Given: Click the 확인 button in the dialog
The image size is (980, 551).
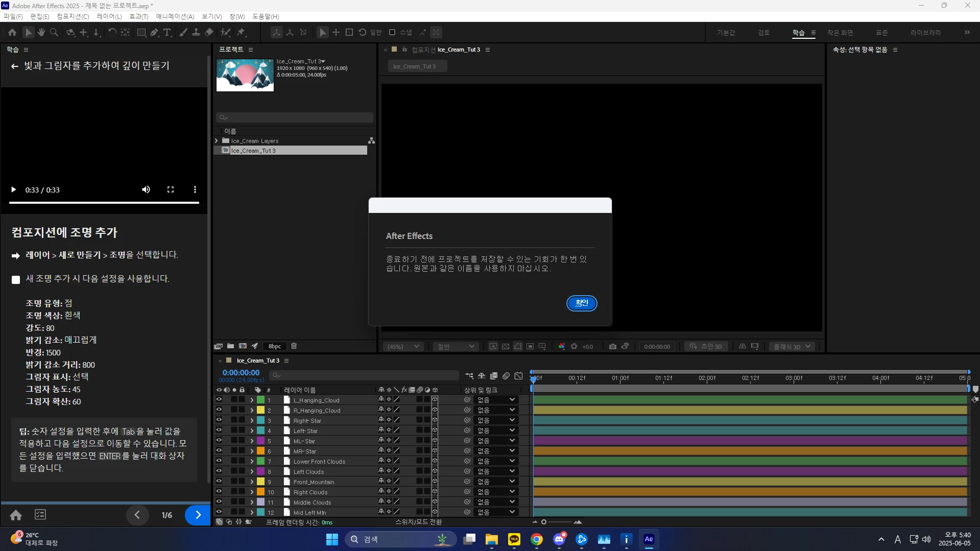Looking at the screenshot, I should [x=582, y=303].
